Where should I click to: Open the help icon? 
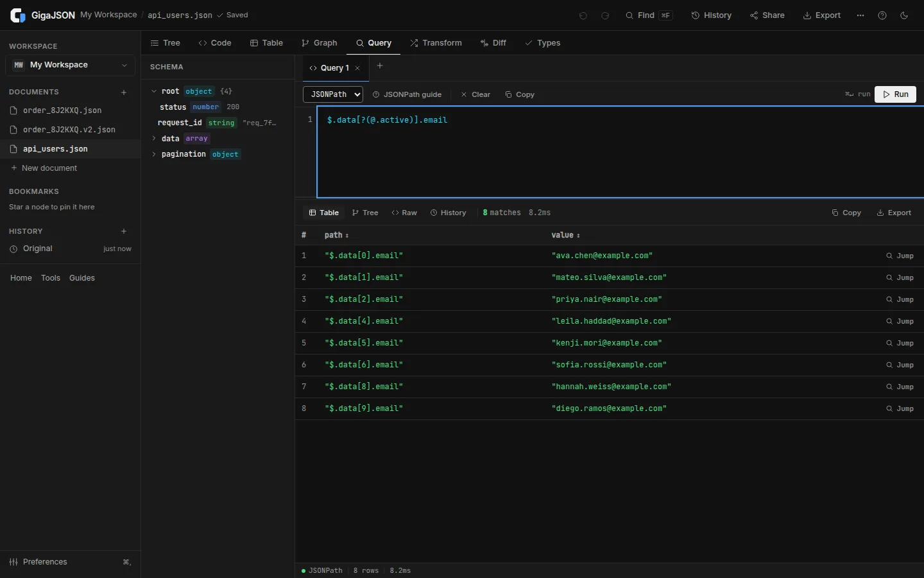pyautogui.click(x=882, y=15)
